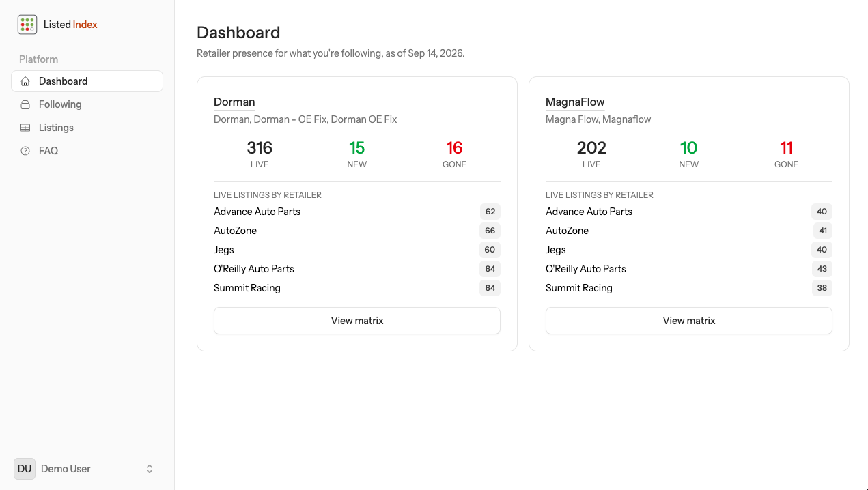
Task: Select AutoZone row in MagnaFlow card
Action: [x=689, y=231]
